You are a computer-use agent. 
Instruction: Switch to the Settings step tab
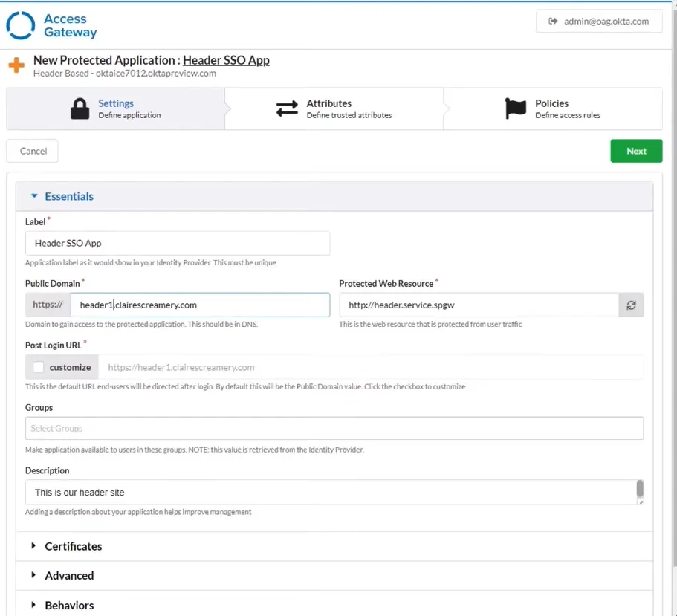click(116, 108)
